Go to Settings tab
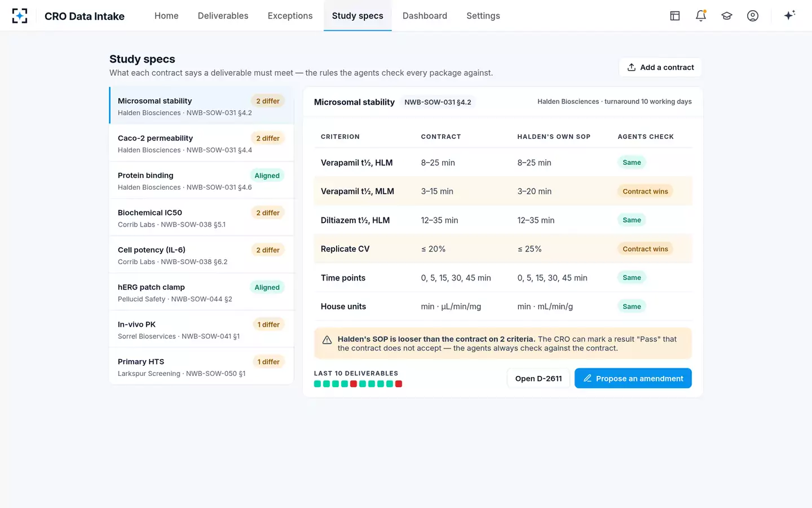 coord(483,16)
